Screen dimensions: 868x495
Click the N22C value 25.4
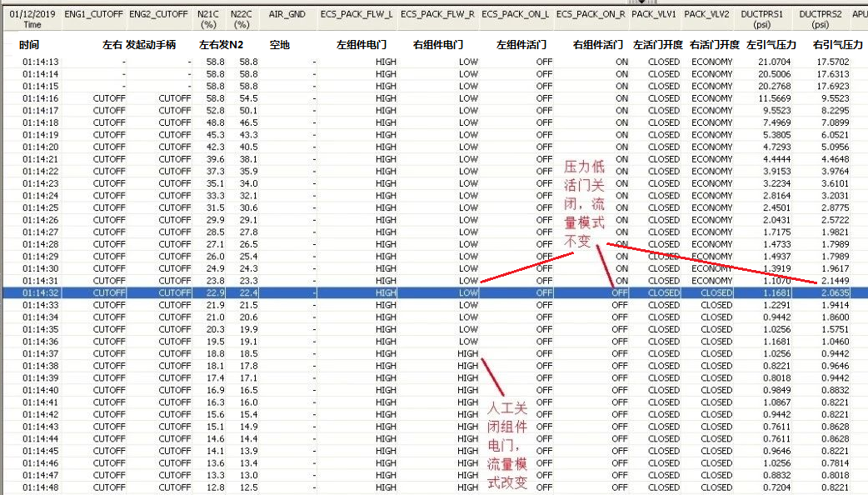(248, 257)
